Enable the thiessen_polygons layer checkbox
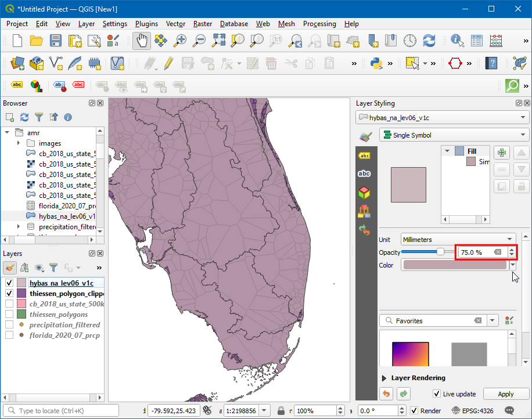The image size is (532, 419). click(9, 314)
